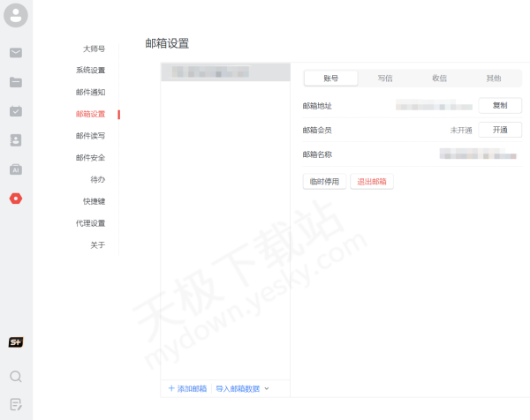This screenshot has width=530, height=420.
Task: Click 开通 to activate mailbox membership
Action: 500,130
